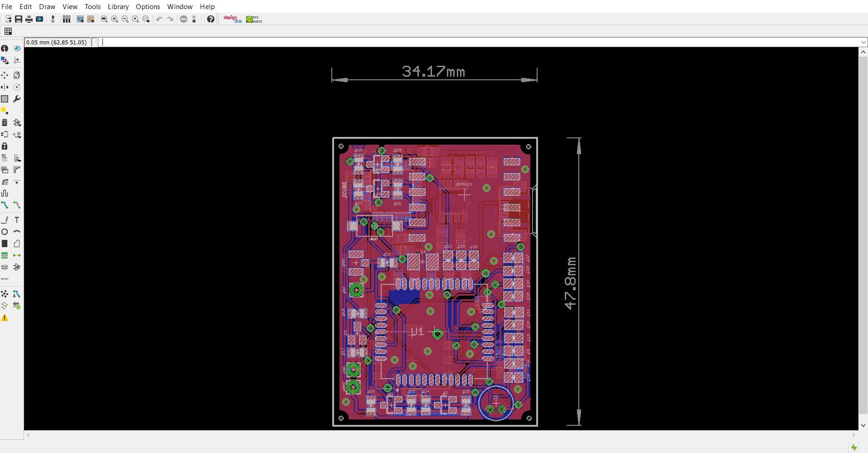Open the ULP run dropdown
868x453 pixels.
coord(91,19)
